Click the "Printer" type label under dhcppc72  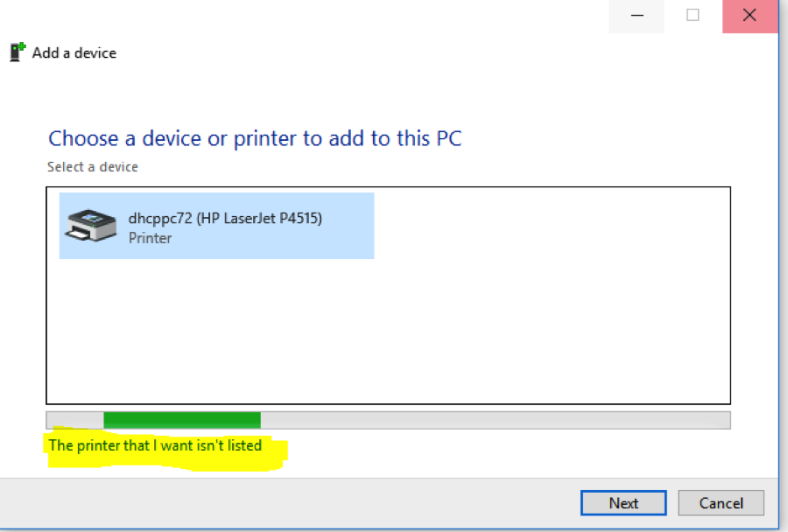[x=150, y=238]
